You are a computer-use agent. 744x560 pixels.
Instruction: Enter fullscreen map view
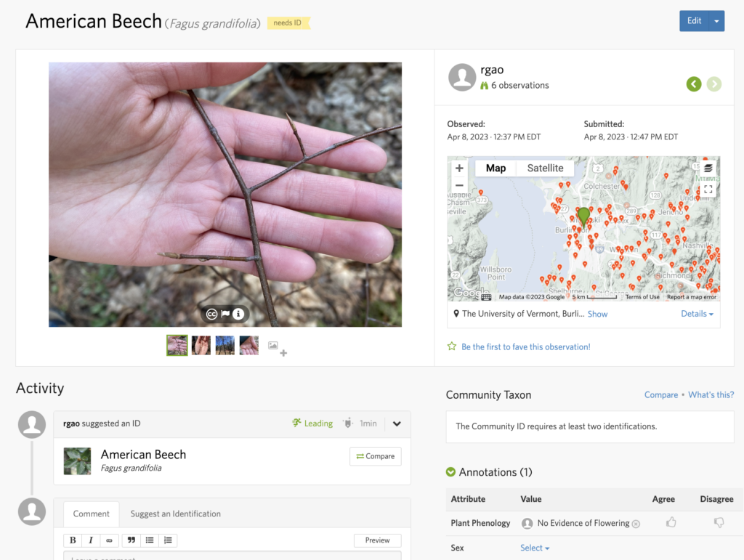708,190
